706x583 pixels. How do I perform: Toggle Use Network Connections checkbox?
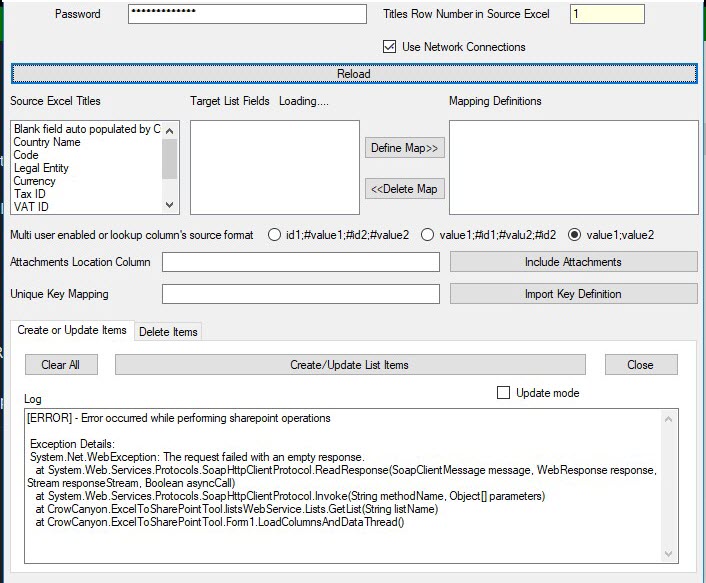tap(389, 47)
